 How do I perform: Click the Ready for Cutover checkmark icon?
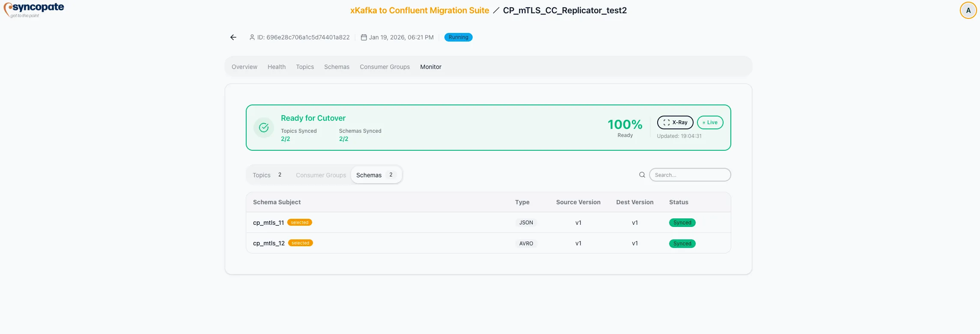point(264,128)
